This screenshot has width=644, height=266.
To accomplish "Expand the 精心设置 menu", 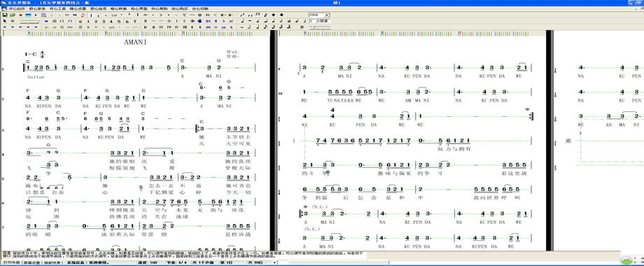I will point(78,8).
